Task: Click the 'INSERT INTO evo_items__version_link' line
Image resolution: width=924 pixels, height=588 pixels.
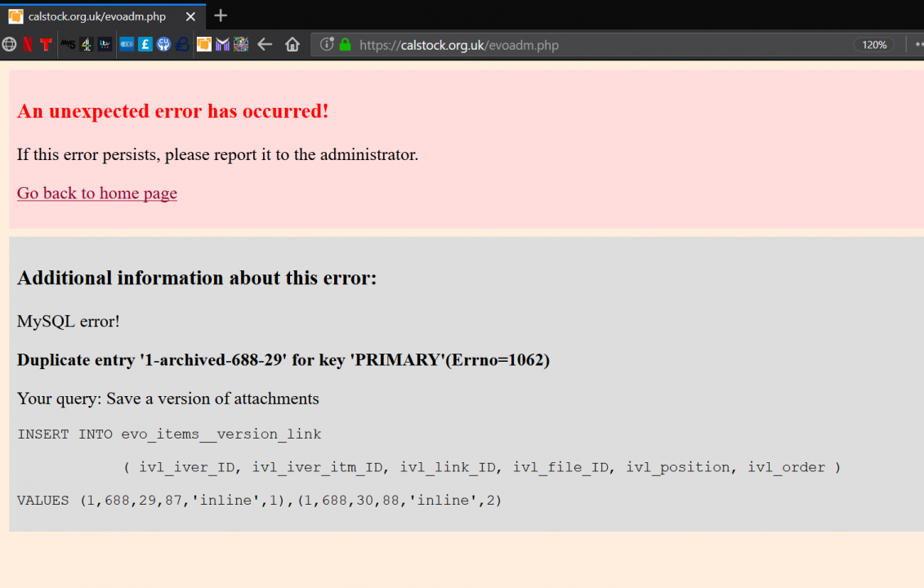Action: click(x=169, y=434)
